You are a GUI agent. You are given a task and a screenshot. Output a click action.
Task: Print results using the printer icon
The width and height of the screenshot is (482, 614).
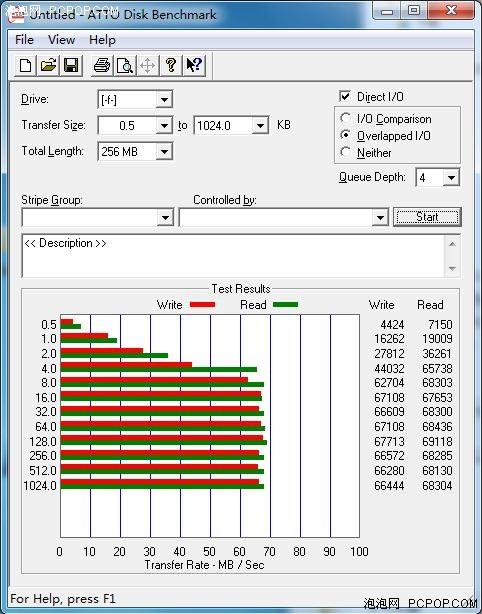pos(102,65)
